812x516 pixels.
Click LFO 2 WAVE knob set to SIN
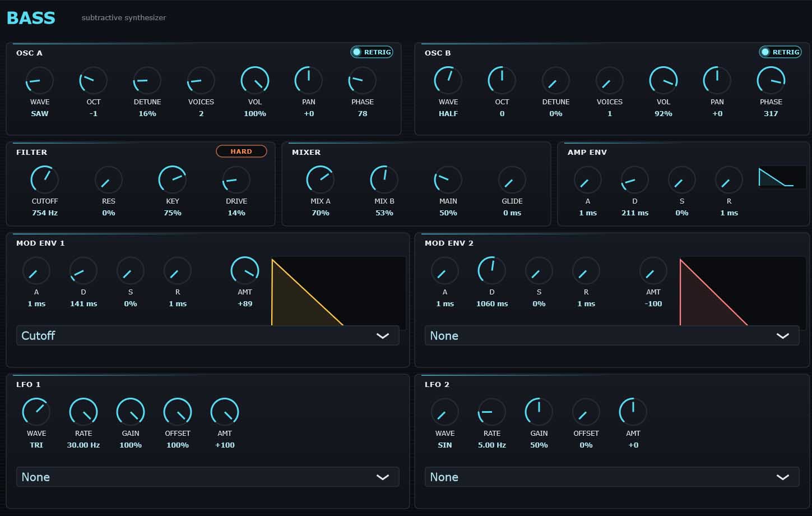tap(445, 412)
